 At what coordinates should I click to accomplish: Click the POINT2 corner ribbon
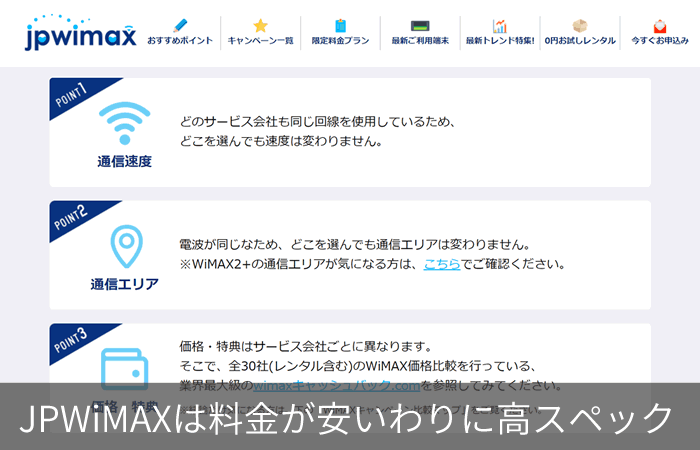(x=74, y=216)
